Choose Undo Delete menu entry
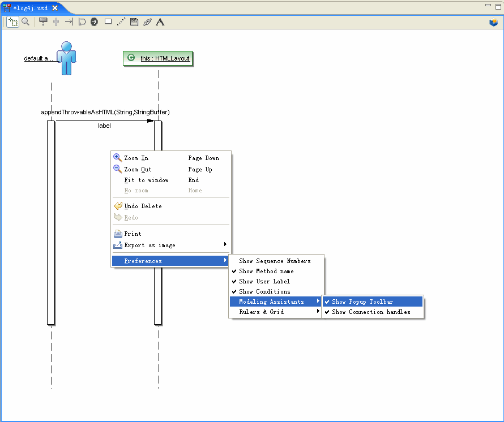504x422 pixels. pos(170,206)
